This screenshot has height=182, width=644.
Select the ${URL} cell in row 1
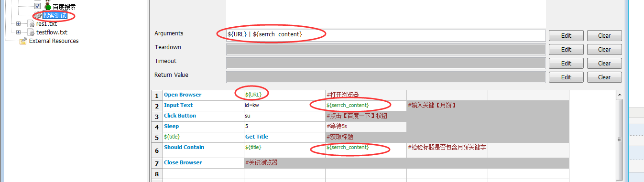click(x=284, y=95)
